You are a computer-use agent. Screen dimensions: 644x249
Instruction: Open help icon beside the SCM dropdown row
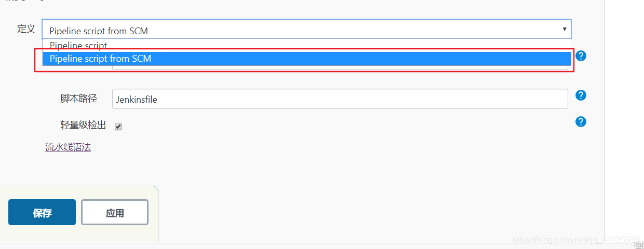[581, 56]
